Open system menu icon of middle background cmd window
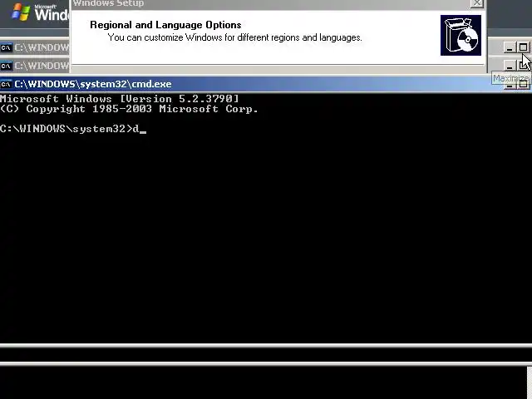Viewport: 532px width, 399px height. click(6, 66)
